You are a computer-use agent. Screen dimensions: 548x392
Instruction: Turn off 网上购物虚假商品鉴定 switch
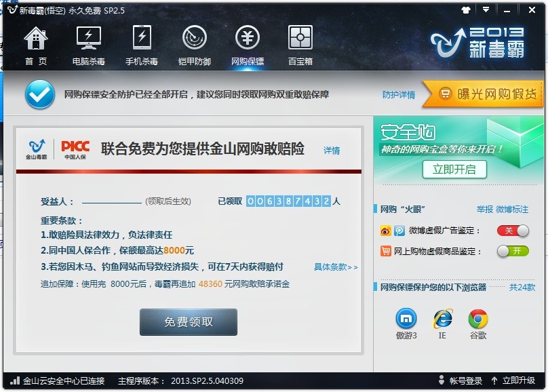point(512,250)
